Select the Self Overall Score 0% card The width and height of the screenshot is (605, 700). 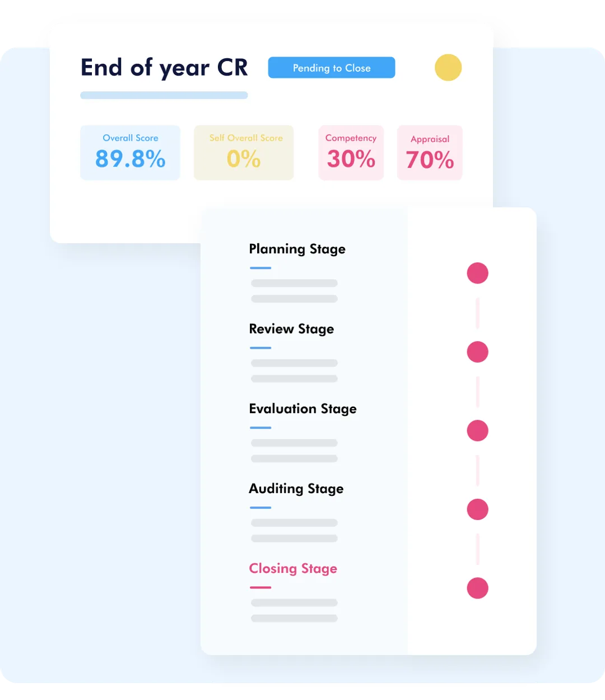[244, 152]
